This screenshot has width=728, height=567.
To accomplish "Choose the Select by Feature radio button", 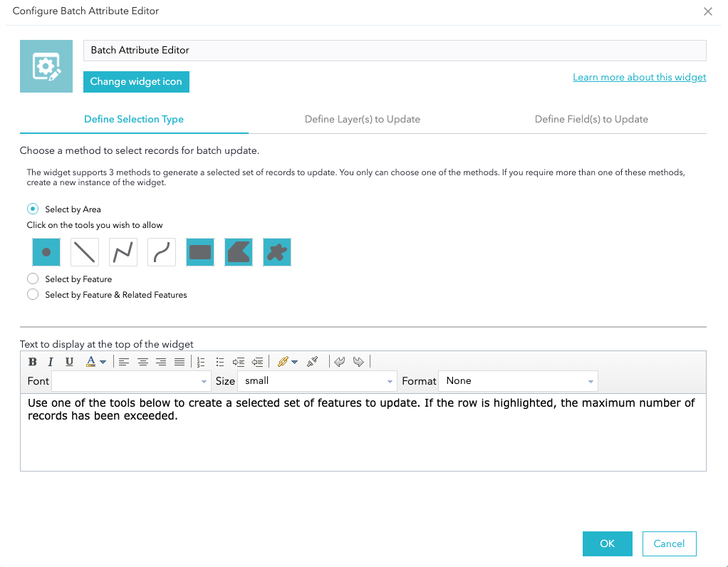I will [33, 279].
